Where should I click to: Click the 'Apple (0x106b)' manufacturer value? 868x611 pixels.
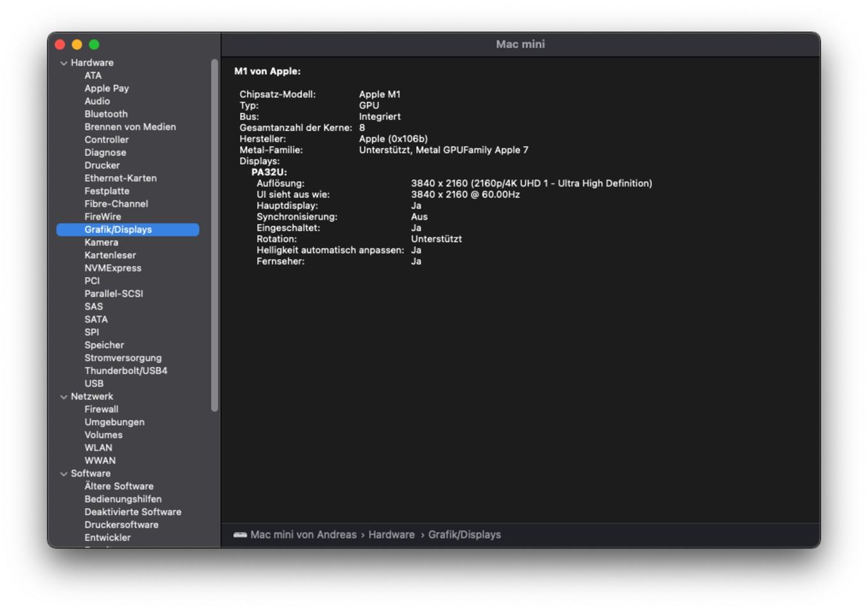click(x=393, y=139)
